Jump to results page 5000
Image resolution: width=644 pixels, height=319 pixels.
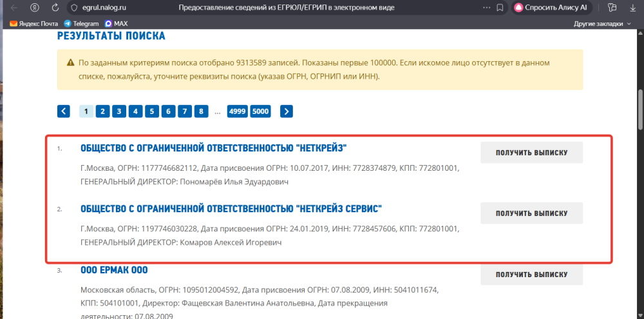pos(261,111)
